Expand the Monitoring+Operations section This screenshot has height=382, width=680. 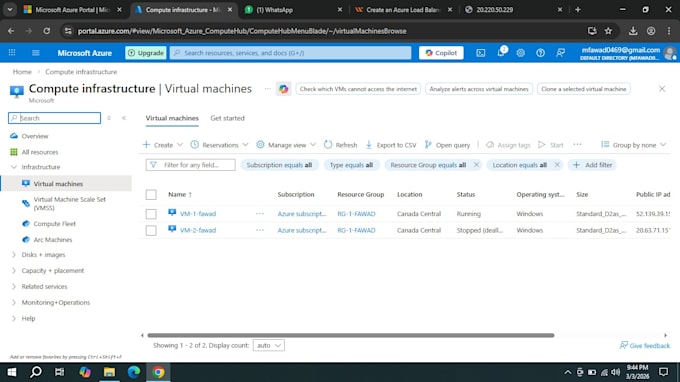(14, 303)
